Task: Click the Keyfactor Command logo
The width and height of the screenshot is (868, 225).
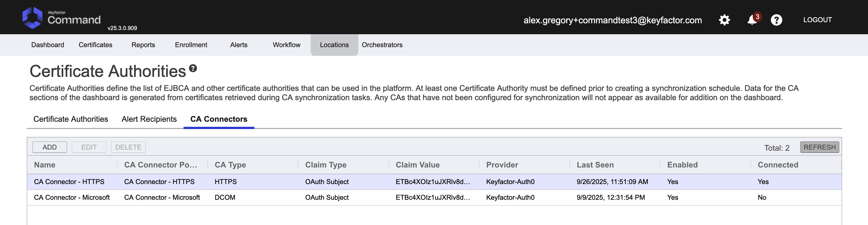Action: (61, 18)
